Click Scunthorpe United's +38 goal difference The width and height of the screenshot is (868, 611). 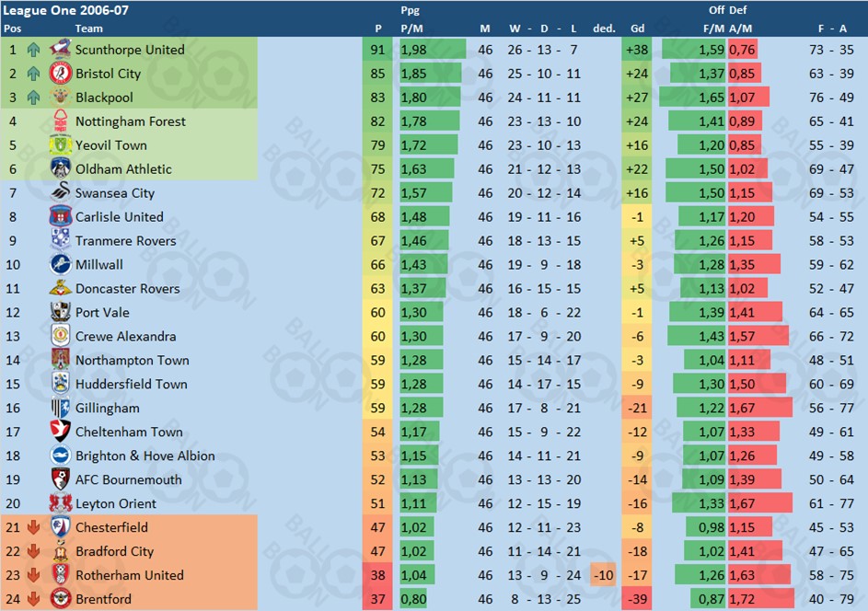637,50
